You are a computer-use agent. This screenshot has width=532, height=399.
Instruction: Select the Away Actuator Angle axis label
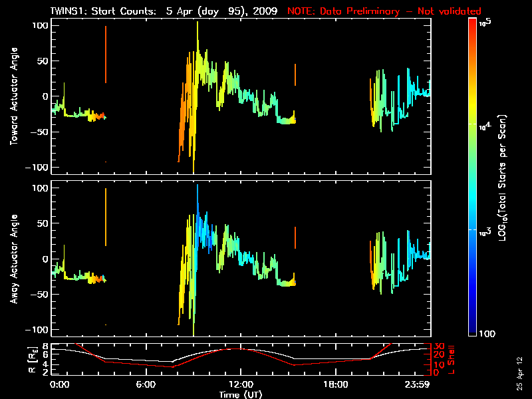(x=13, y=259)
